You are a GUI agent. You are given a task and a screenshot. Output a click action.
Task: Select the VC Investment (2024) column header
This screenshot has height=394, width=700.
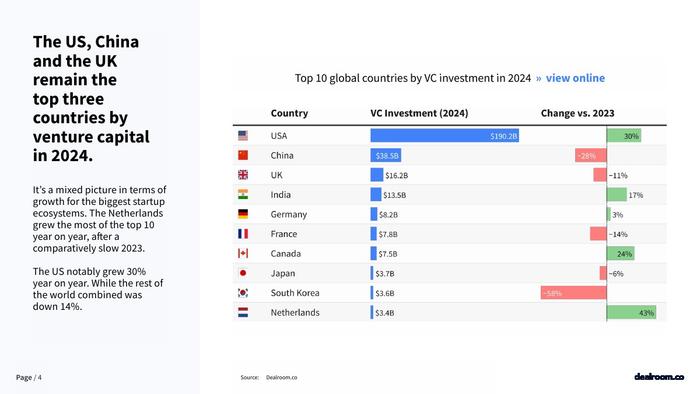click(419, 113)
